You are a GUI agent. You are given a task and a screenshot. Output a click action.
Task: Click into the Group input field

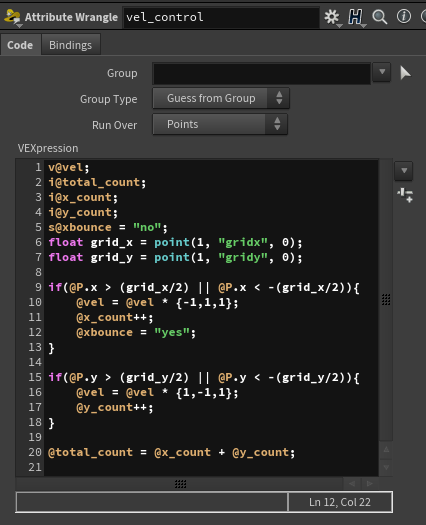(x=262, y=73)
